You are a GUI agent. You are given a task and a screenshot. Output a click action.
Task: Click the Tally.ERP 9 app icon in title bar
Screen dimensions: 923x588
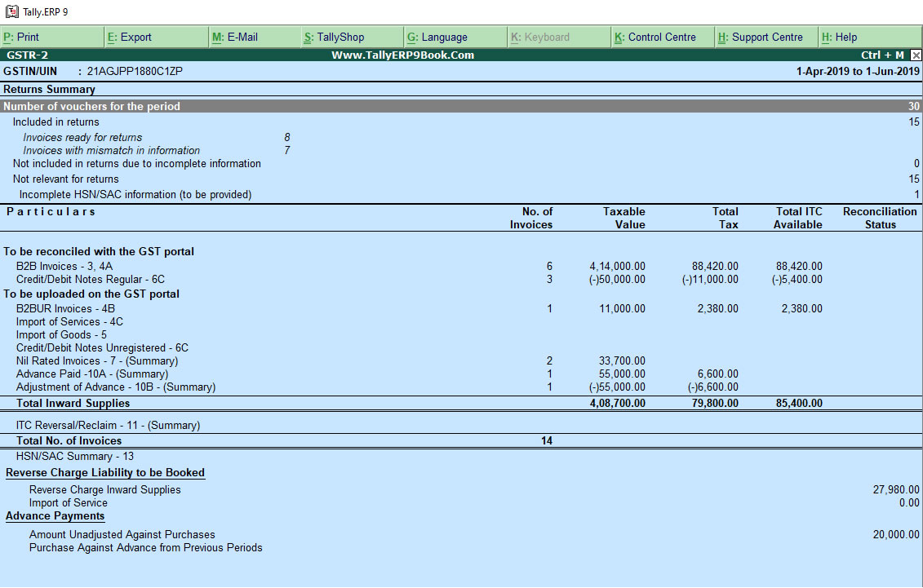[11, 11]
